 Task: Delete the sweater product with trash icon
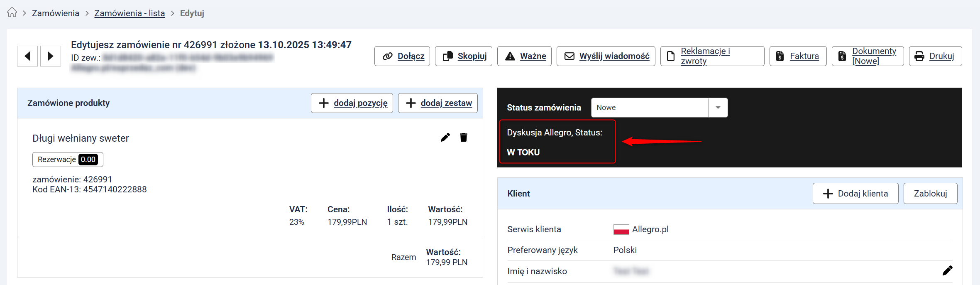tap(464, 138)
